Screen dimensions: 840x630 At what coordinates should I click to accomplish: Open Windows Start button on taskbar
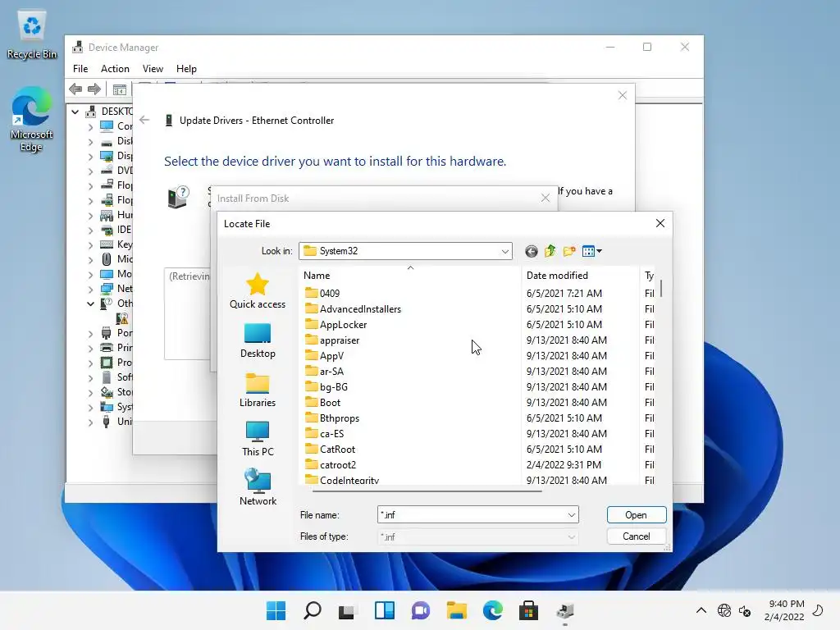[276, 610]
